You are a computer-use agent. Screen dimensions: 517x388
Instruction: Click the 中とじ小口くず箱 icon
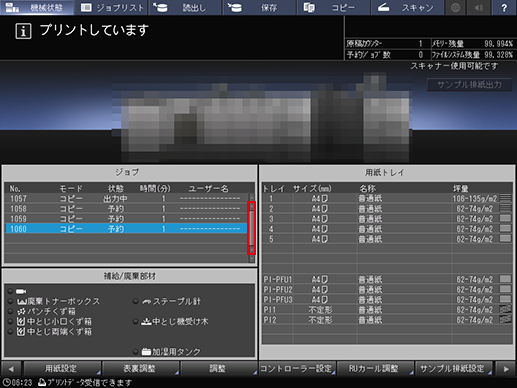(x=21, y=322)
